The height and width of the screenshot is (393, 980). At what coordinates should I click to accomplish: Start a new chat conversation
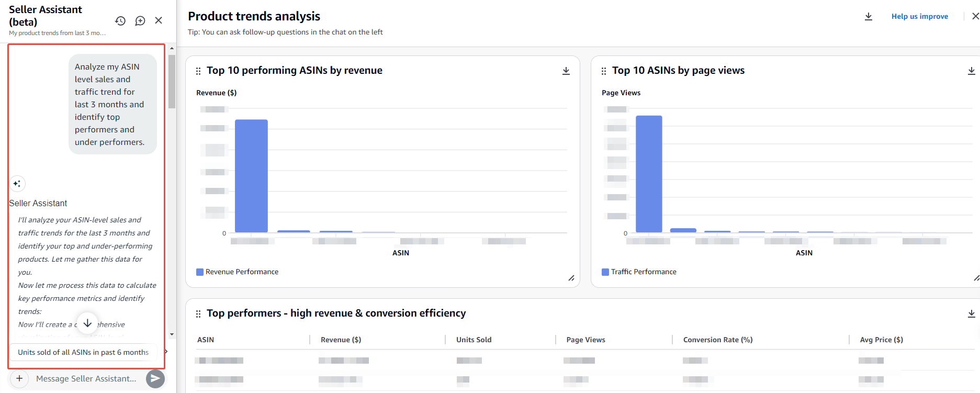tap(140, 21)
